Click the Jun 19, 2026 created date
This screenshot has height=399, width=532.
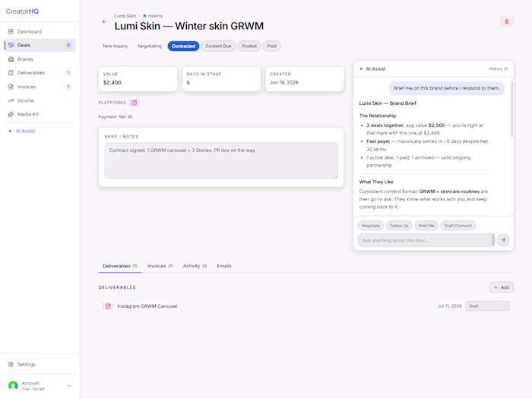click(284, 82)
